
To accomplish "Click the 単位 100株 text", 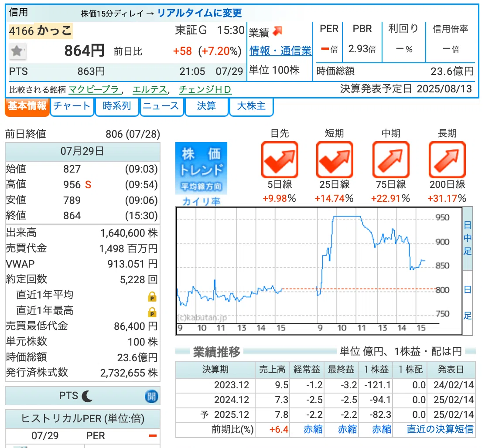I will [274, 70].
